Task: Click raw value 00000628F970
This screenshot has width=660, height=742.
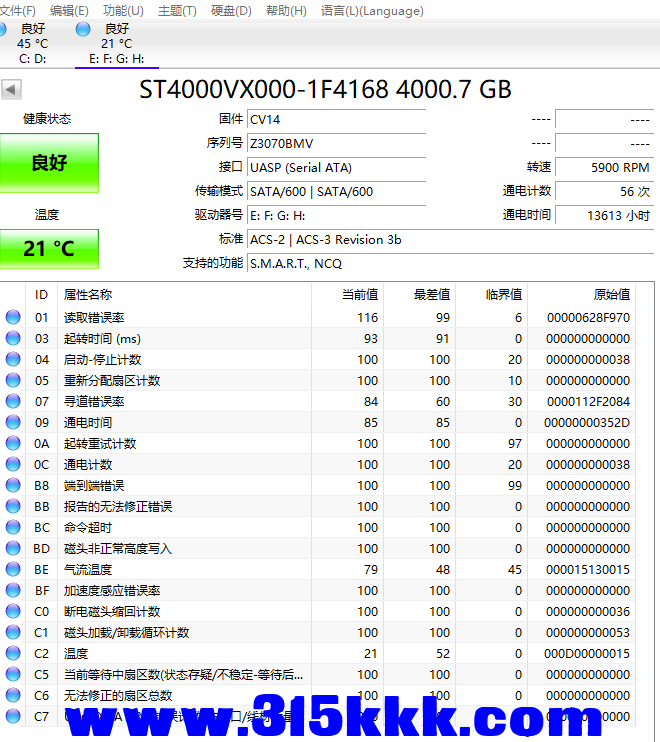Action: [588, 318]
